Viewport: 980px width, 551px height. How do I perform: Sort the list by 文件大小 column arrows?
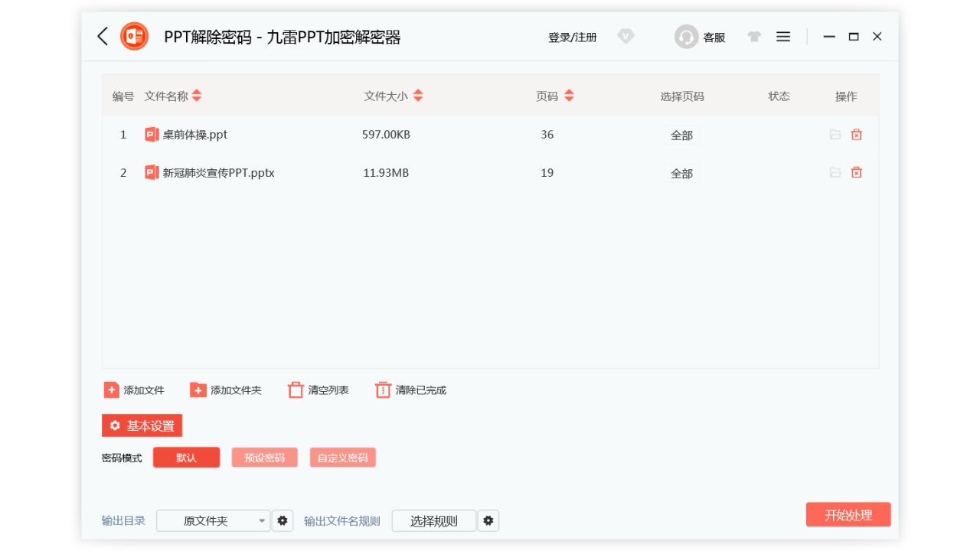[x=418, y=96]
